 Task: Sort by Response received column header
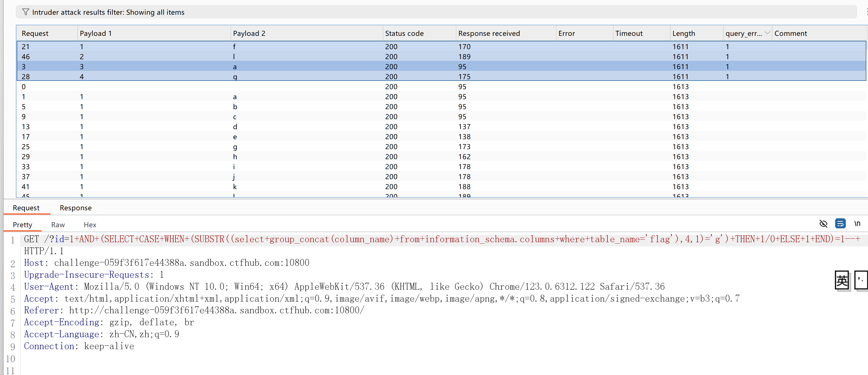coord(506,33)
